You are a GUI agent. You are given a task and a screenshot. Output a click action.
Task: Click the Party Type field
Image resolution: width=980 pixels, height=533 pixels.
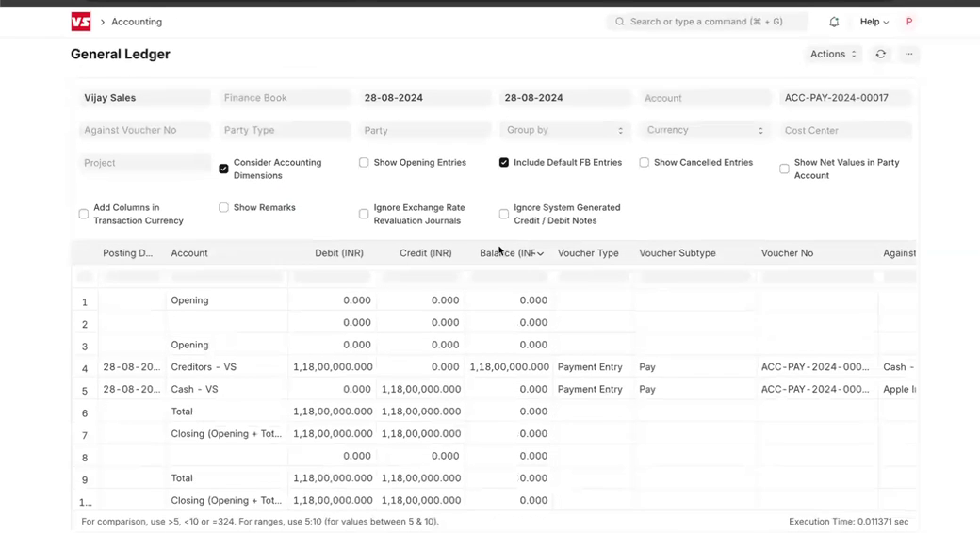tap(285, 130)
